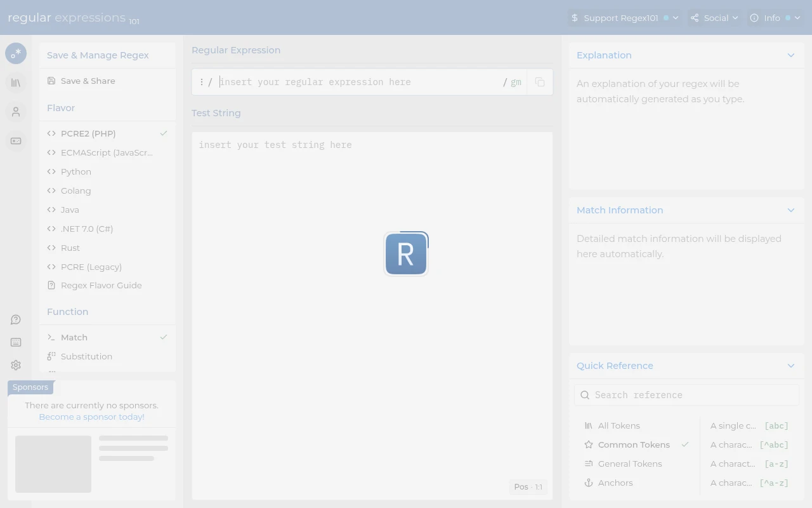Collapse the Match Information panel

(790, 210)
